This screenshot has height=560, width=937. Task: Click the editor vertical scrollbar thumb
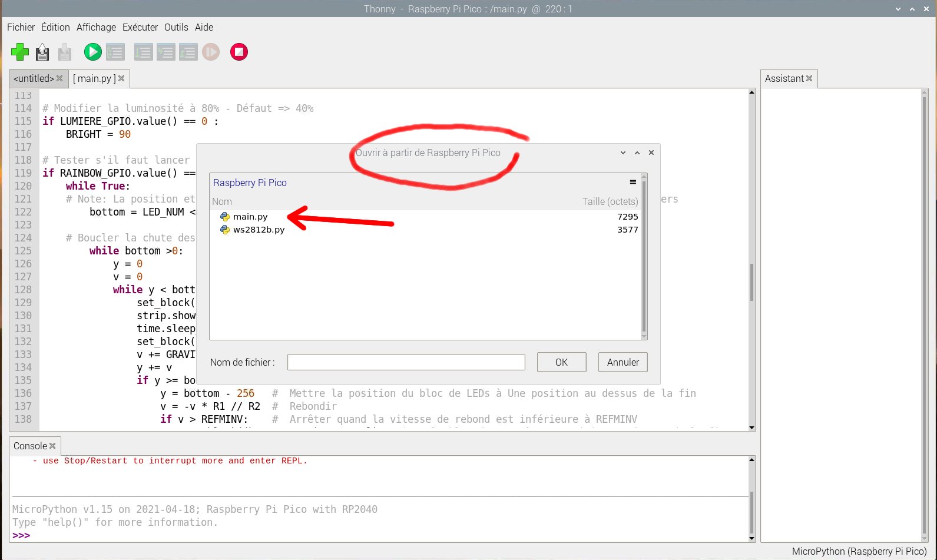point(751,283)
